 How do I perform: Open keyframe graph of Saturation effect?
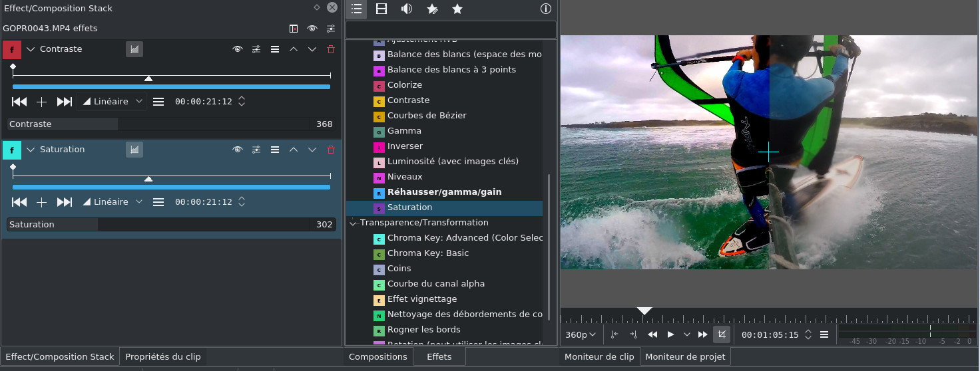134,150
